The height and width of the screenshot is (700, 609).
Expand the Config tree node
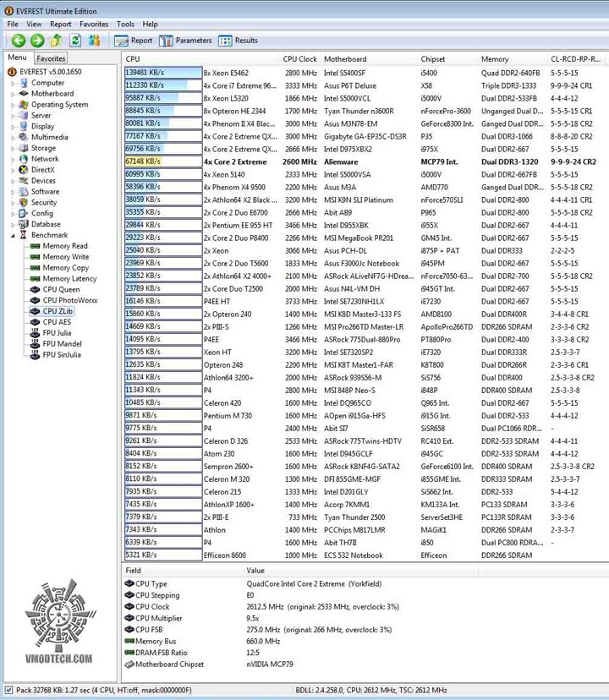pos(13,213)
